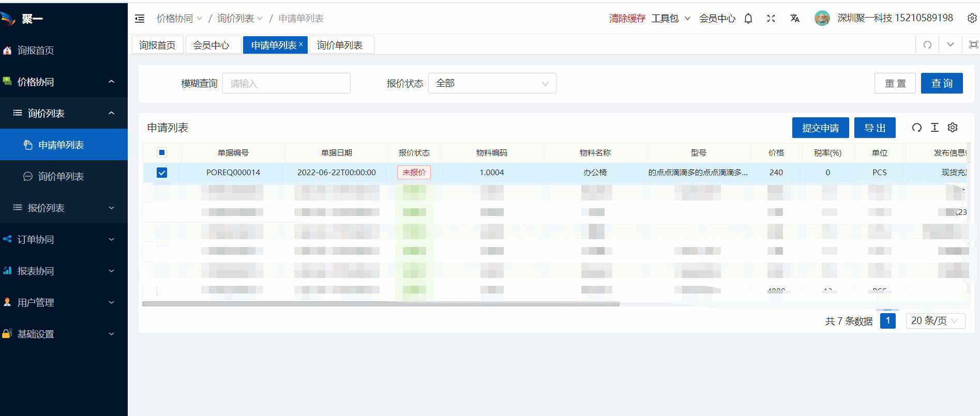Open table column settings gear icon
Image resolution: width=980 pixels, height=416 pixels.
953,128
